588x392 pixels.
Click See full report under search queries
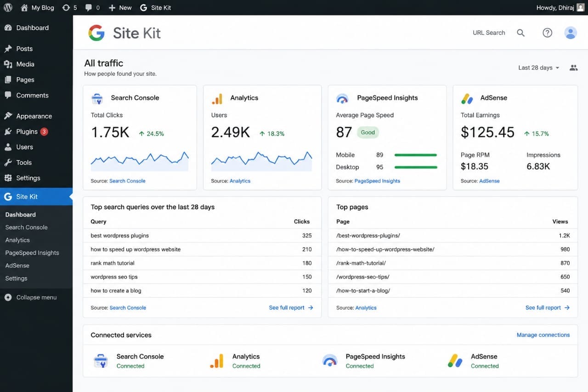tap(291, 308)
